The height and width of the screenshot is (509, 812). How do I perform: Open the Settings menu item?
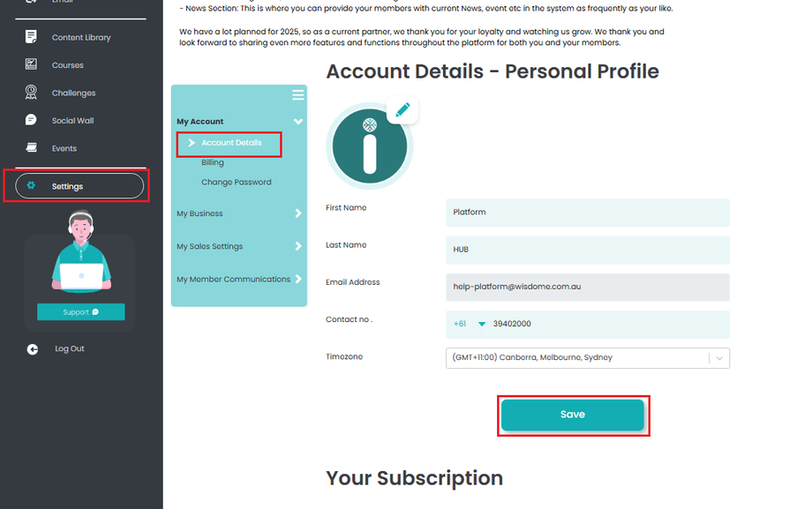pos(79,186)
